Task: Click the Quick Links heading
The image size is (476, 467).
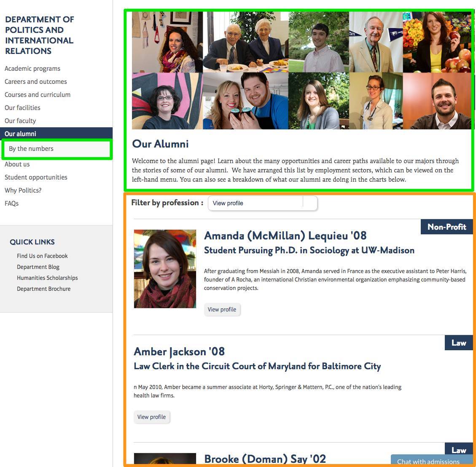Action: pos(32,242)
